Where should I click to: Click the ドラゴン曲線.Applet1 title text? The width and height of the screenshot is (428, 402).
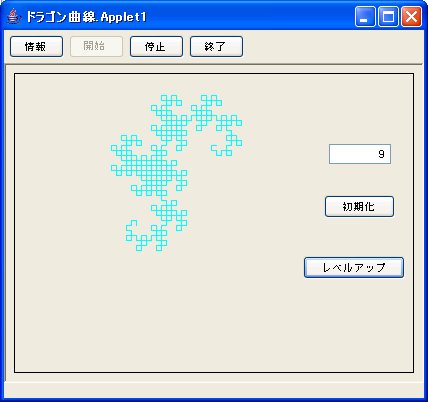click(86, 17)
